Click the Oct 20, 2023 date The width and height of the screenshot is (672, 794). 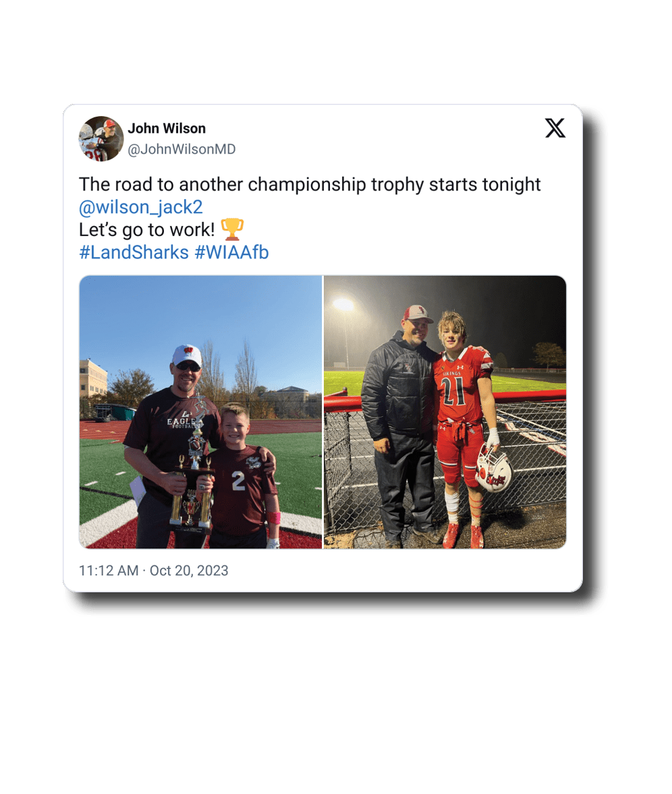pos(189,571)
